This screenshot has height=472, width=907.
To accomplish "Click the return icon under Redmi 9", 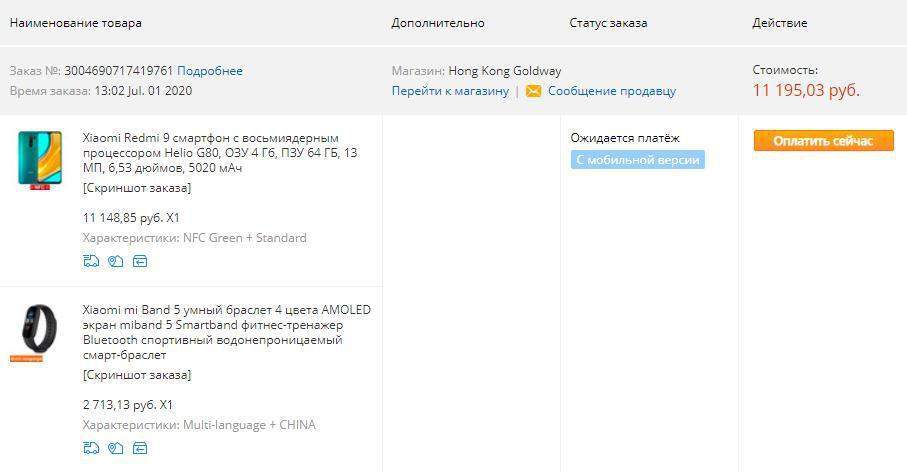I will tap(140, 262).
